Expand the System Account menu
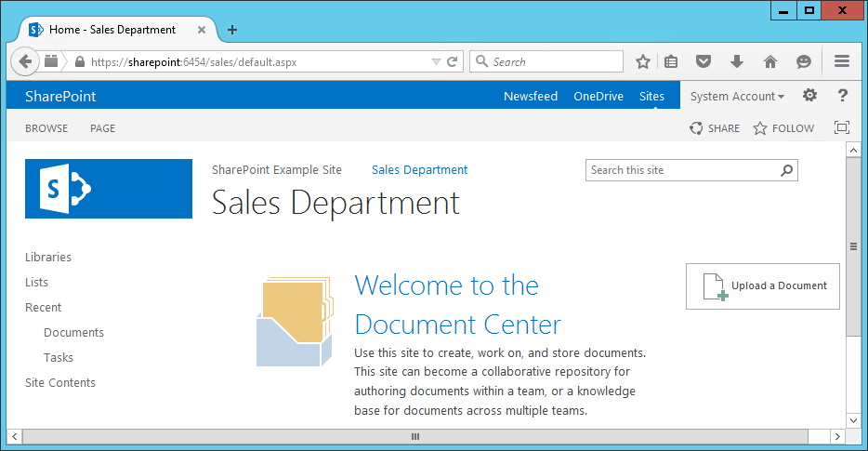Image resolution: width=868 pixels, height=451 pixels. (x=737, y=96)
